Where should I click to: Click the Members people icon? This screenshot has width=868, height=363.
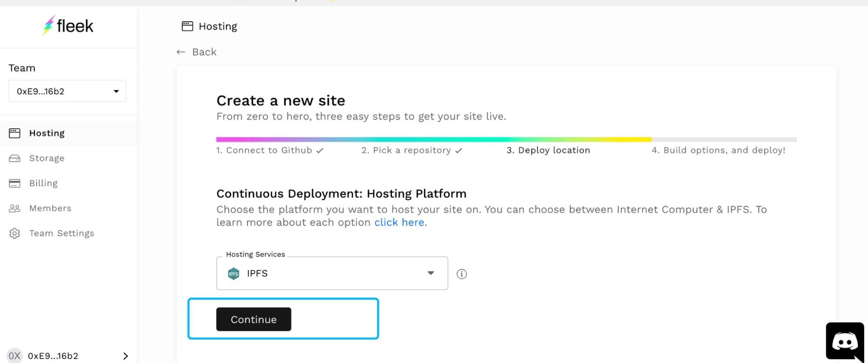click(14, 208)
